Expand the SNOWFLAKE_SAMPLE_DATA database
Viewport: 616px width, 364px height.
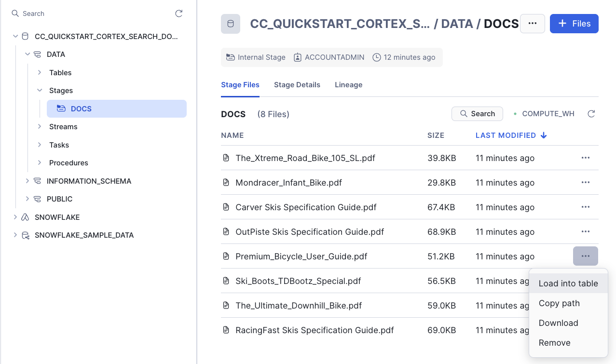(15, 235)
